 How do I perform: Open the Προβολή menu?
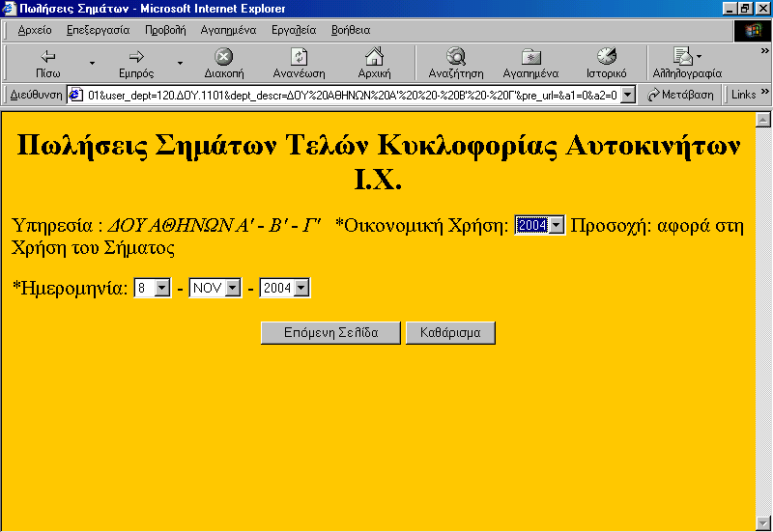point(164,30)
